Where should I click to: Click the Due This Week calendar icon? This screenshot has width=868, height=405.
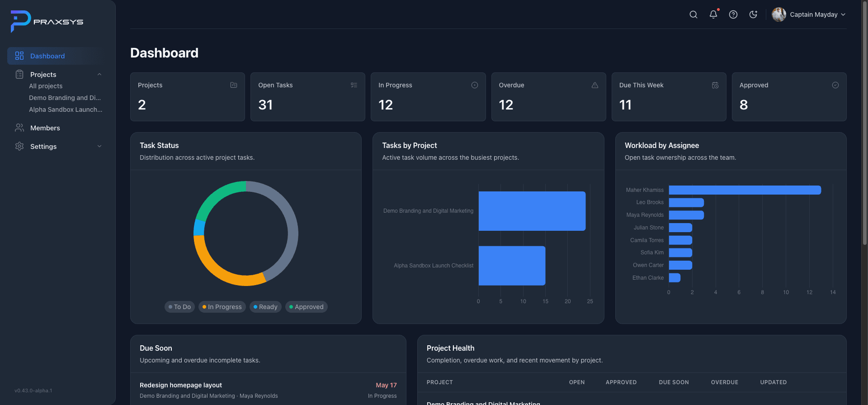coord(715,85)
